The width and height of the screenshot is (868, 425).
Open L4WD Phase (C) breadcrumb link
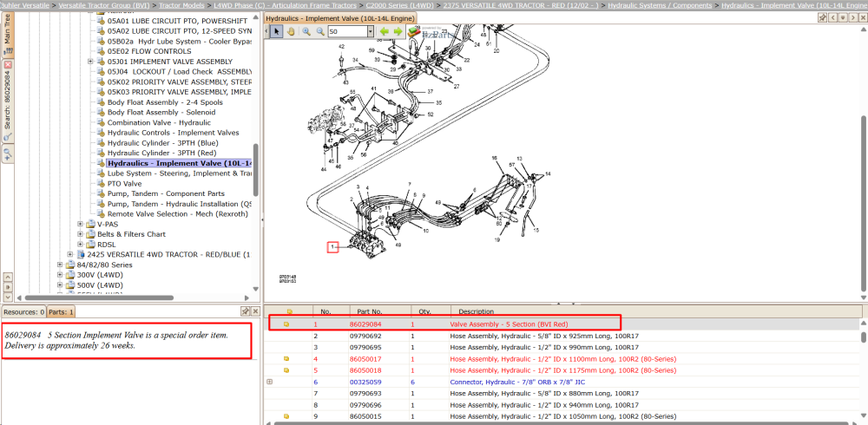pyautogui.click(x=285, y=5)
